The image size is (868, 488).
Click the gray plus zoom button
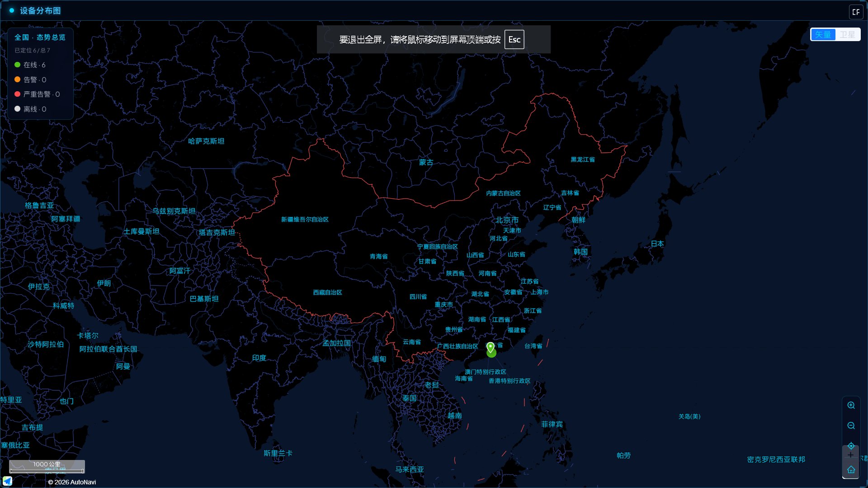coord(850,455)
